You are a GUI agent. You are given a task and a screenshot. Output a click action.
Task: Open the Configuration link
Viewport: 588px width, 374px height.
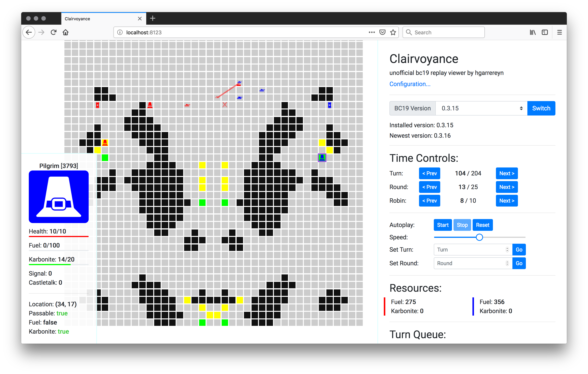(410, 84)
